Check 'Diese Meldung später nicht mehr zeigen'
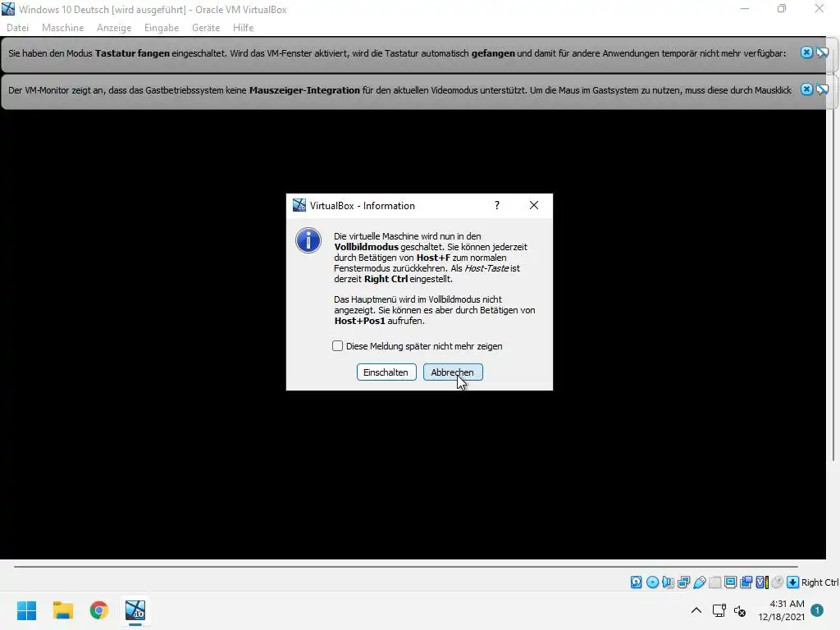840x630 pixels. coord(337,346)
